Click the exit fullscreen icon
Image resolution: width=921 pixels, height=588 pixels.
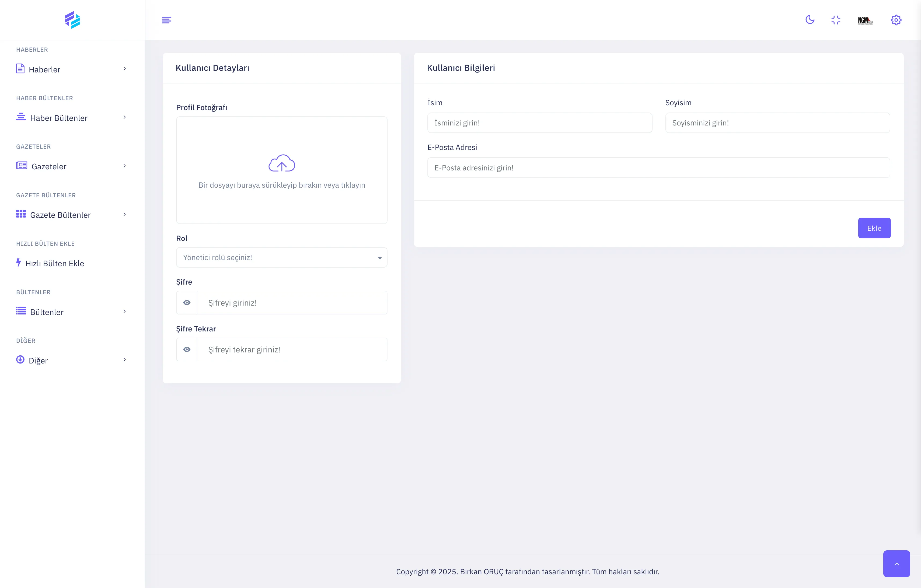[836, 20]
